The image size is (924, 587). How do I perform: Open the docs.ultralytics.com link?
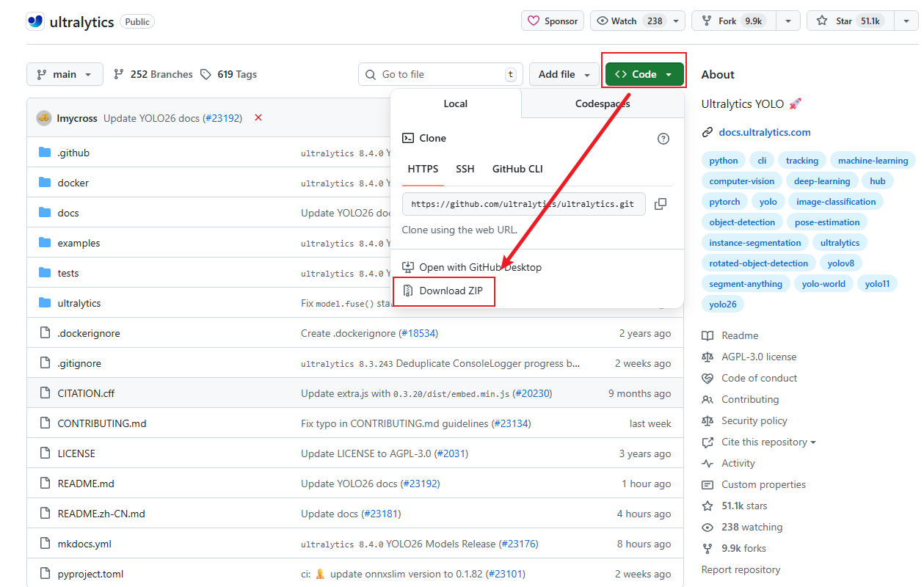[x=765, y=133]
